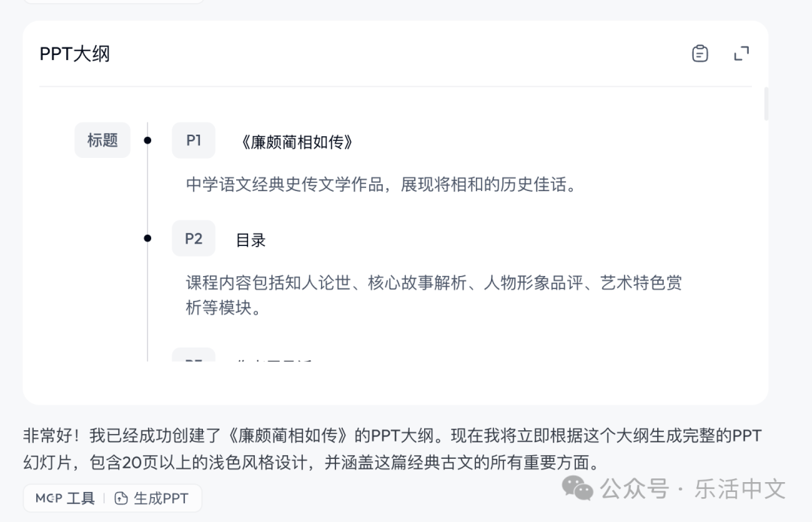Select the P1 page badge

coord(193,141)
